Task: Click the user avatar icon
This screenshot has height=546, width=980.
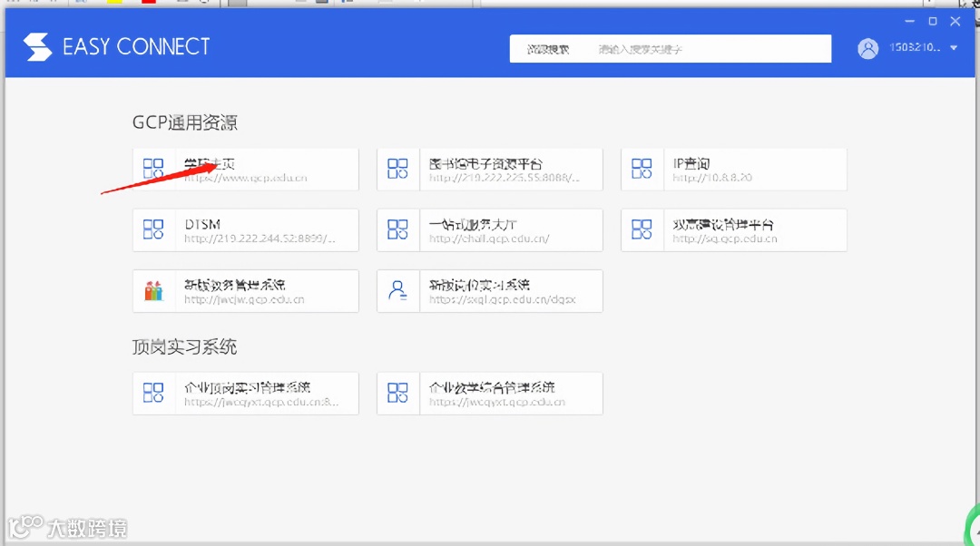Action: (868, 48)
